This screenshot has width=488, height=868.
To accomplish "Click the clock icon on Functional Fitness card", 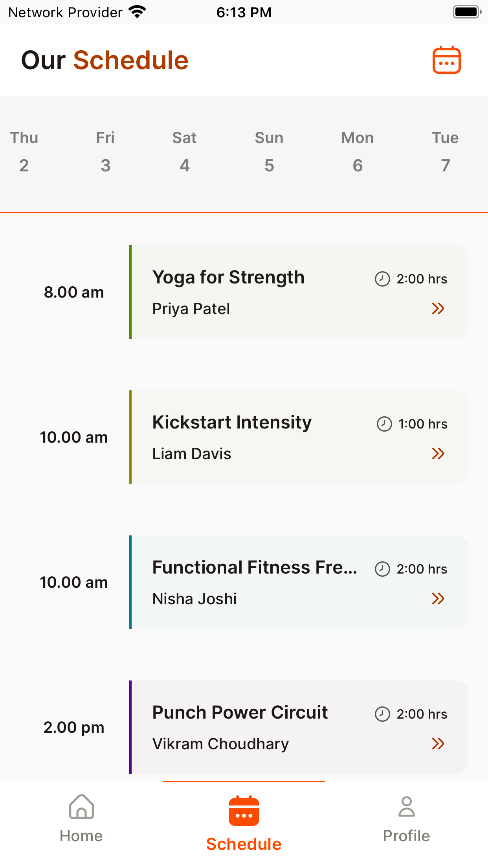I will tap(382, 569).
